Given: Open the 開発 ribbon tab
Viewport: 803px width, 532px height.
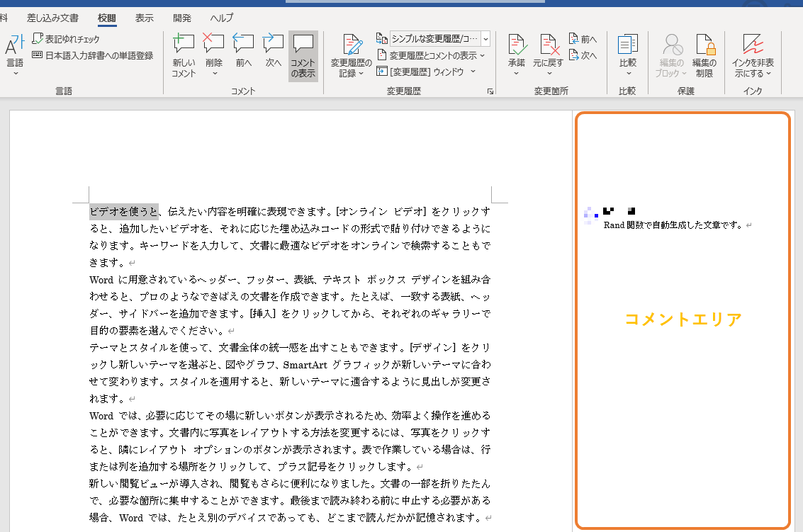Looking at the screenshot, I should point(181,18).
